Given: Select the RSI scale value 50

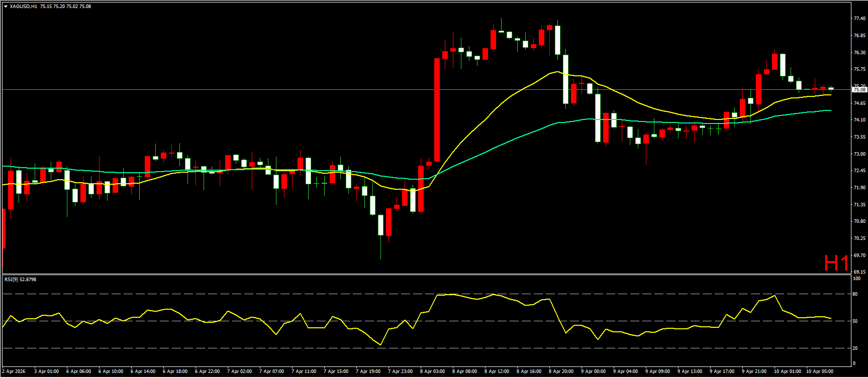Looking at the screenshot, I should click(855, 321).
